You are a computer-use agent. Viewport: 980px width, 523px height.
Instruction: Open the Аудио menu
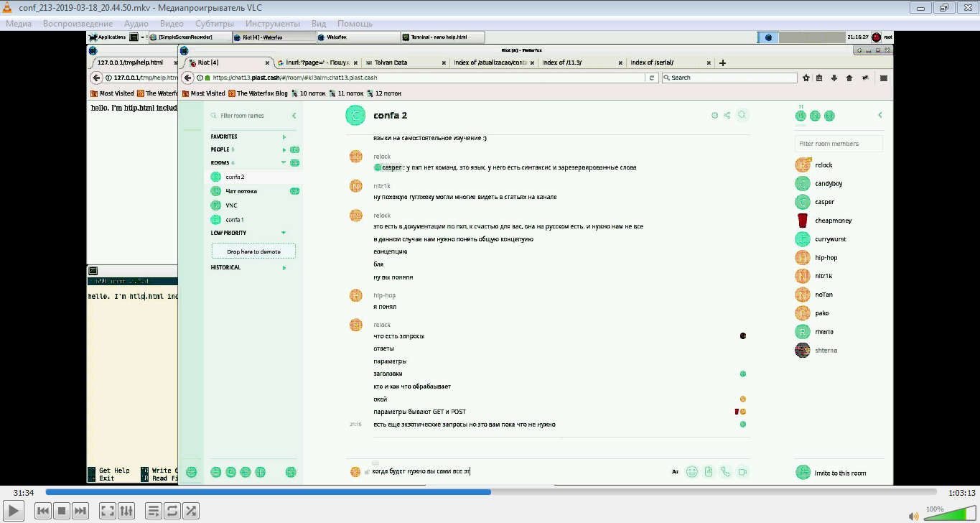pos(136,24)
